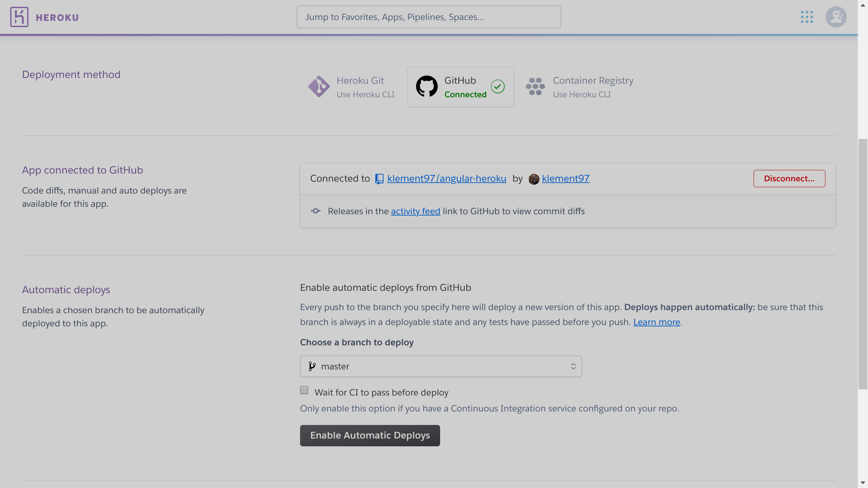Open the klement97 profile link
868x488 pixels.
pos(566,179)
